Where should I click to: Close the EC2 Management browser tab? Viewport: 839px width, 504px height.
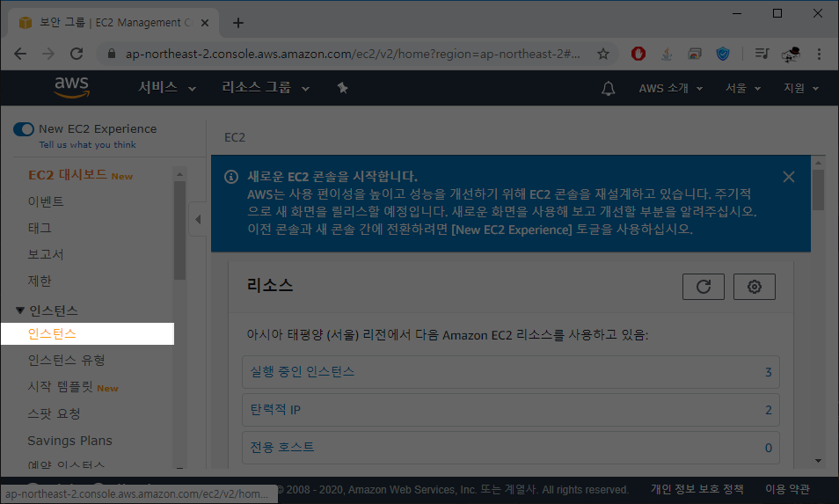pos(204,23)
